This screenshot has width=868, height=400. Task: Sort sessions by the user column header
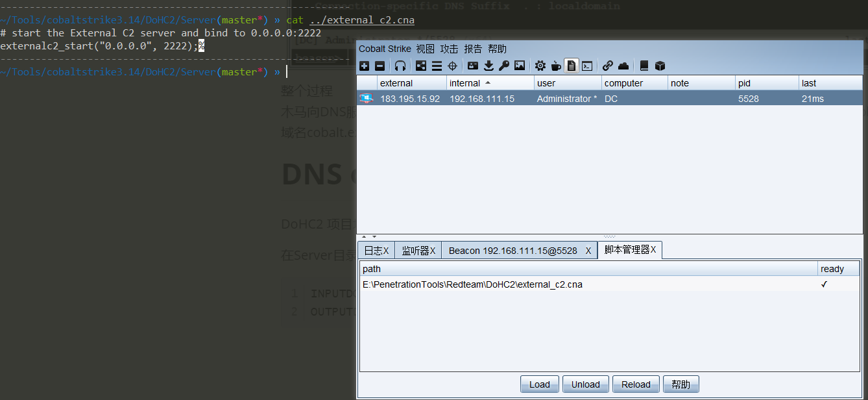coord(568,83)
